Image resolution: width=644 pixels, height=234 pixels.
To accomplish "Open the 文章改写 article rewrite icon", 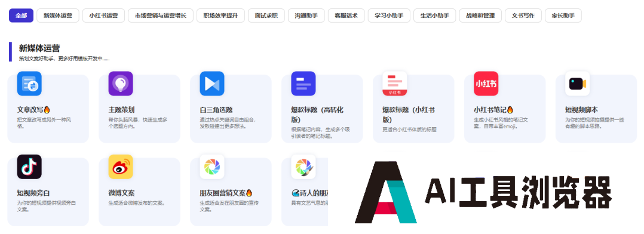I will click(x=29, y=84).
